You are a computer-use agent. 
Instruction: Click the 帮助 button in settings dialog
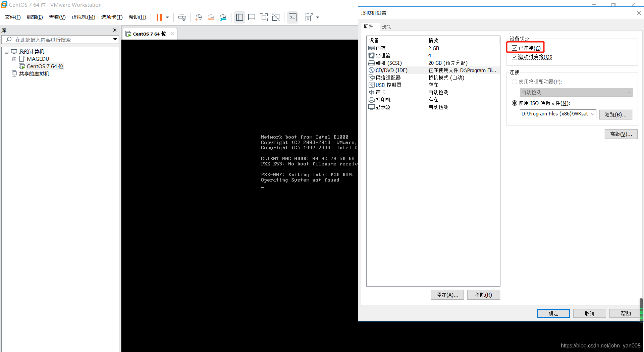point(625,313)
